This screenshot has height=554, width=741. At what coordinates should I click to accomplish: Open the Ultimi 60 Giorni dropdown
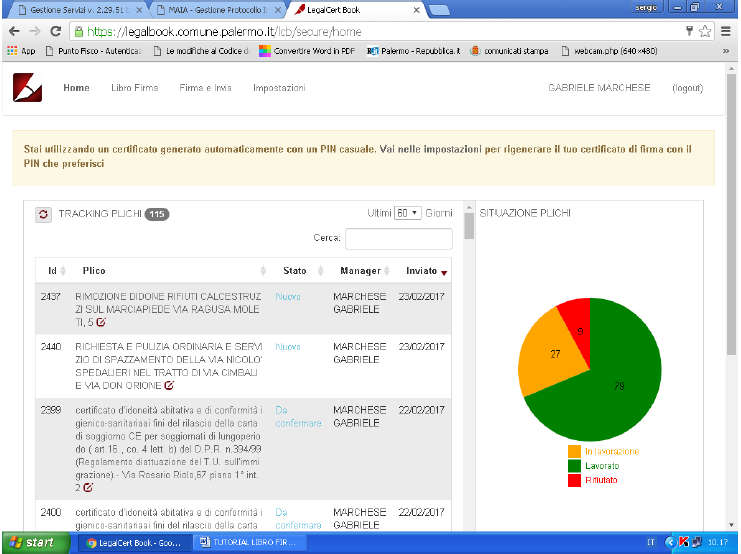[x=408, y=213]
